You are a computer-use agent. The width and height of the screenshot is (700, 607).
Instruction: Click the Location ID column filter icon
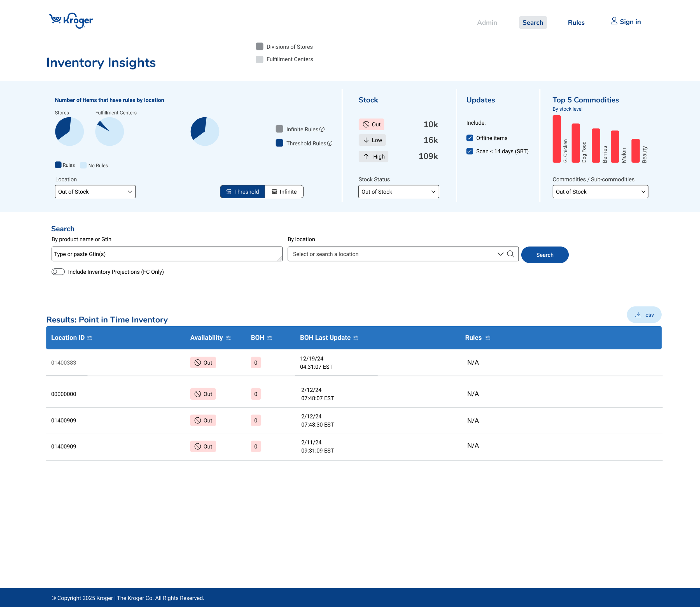[90, 338]
